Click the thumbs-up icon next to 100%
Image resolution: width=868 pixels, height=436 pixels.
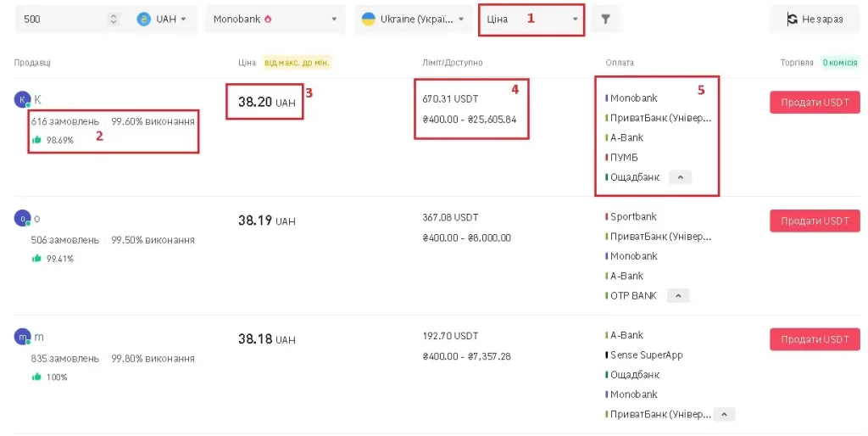36,377
